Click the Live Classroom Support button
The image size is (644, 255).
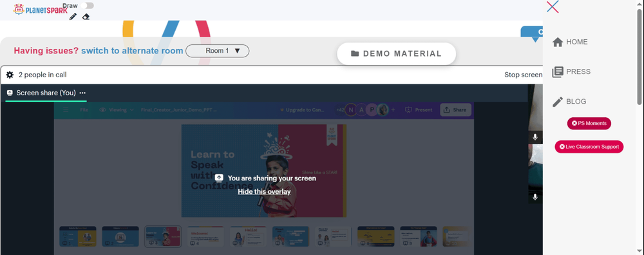[589, 147]
